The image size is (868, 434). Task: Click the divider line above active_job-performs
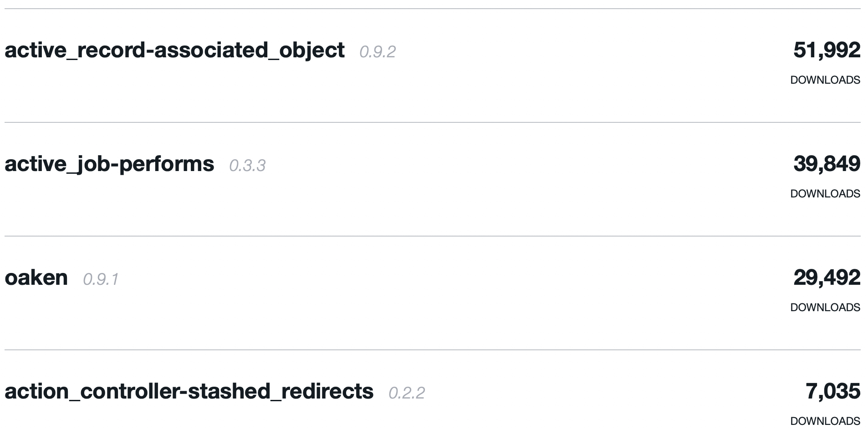click(x=433, y=122)
